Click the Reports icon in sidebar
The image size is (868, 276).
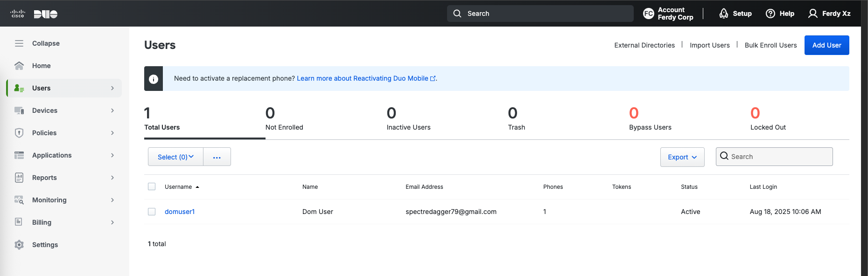click(x=19, y=178)
